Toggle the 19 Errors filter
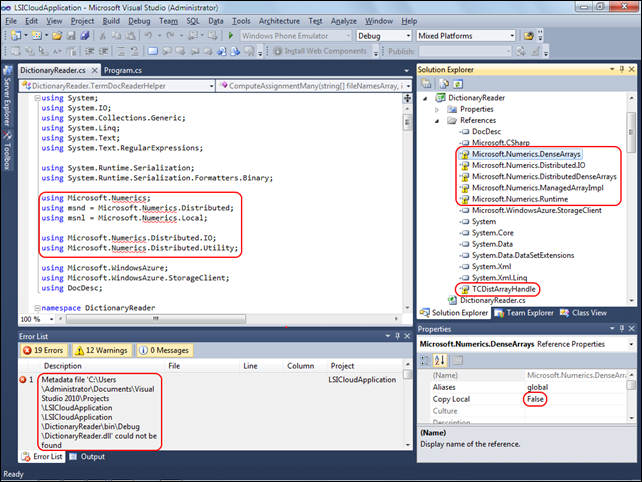Image resolution: width=642 pixels, height=482 pixels. [44, 350]
